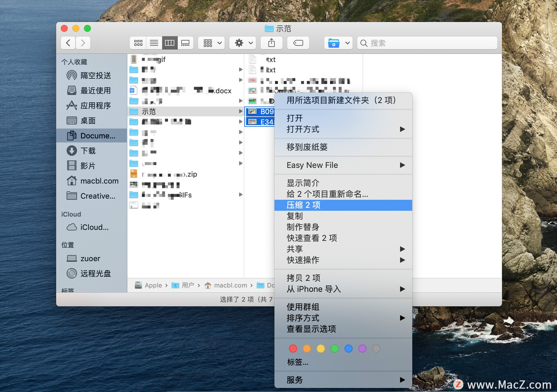Click 用户 in the path bar

pos(183,285)
